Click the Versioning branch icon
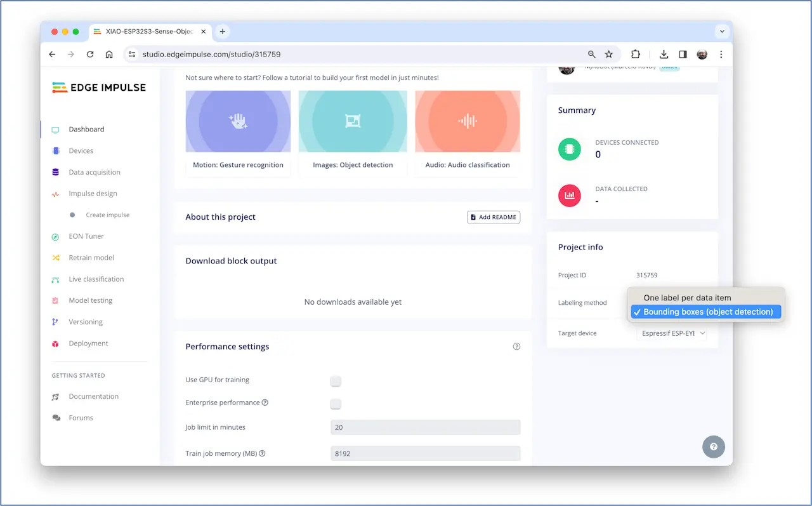The width and height of the screenshot is (812, 506). pyautogui.click(x=56, y=322)
